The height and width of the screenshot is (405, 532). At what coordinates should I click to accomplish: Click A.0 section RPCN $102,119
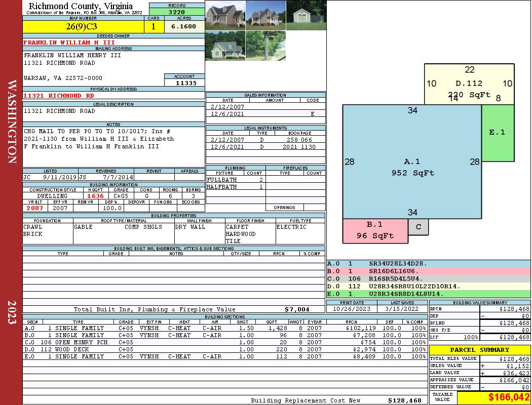coord(361,328)
